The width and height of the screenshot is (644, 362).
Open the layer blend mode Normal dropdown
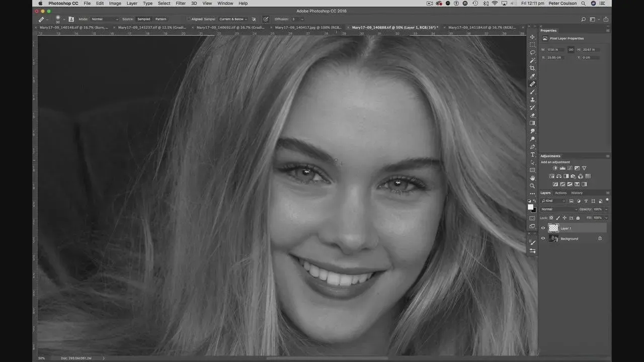[x=558, y=209]
